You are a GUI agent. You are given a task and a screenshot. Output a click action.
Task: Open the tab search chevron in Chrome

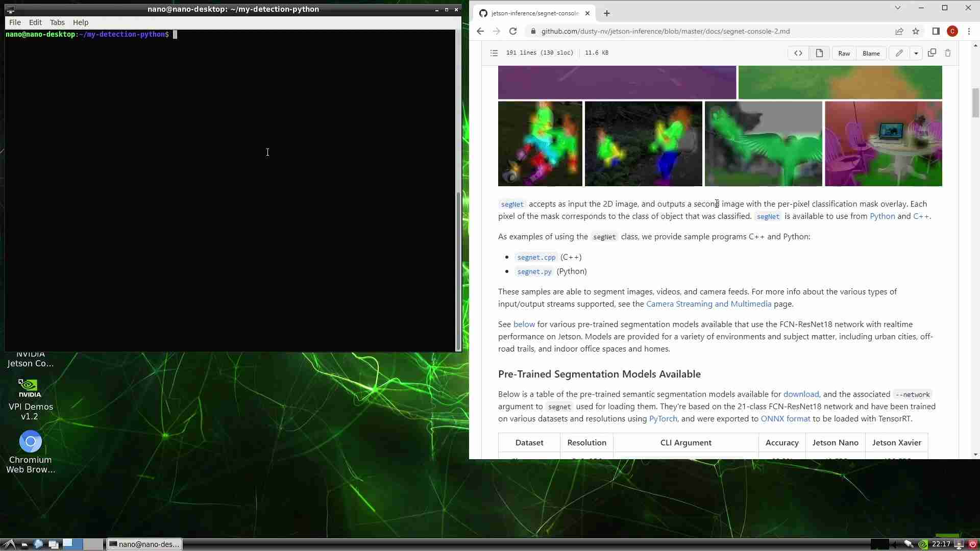pos(897,8)
